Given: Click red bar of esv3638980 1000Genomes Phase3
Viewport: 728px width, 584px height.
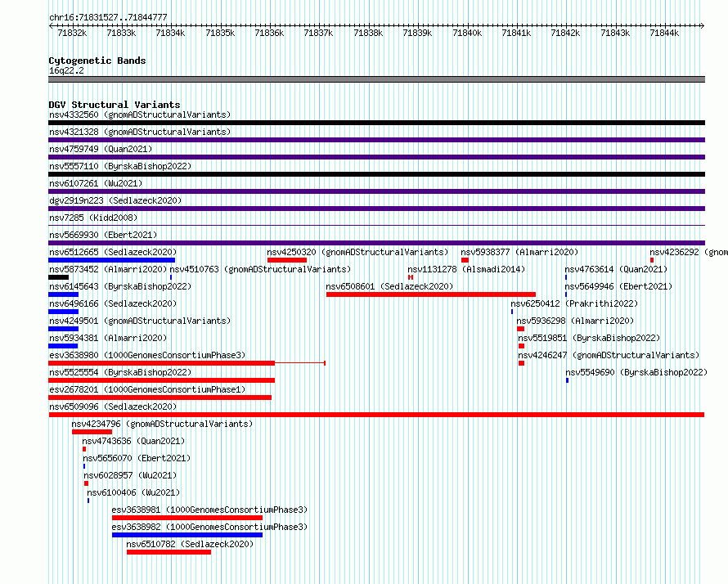Looking at the screenshot, I should click(x=162, y=363).
